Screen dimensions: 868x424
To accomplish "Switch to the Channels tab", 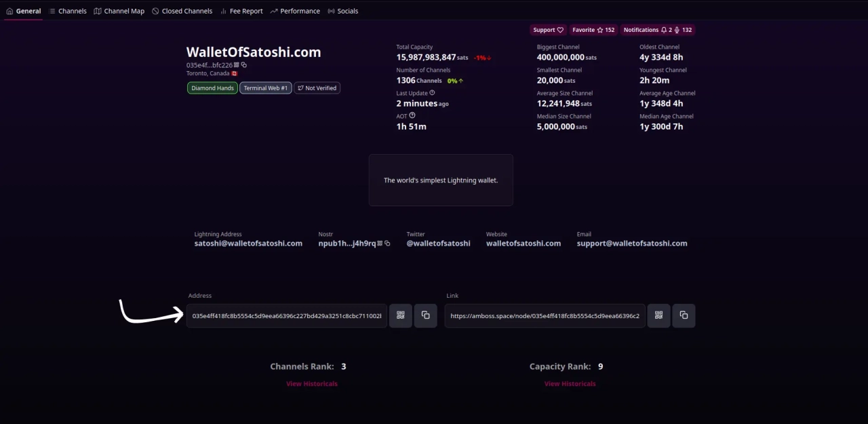I will pos(67,11).
